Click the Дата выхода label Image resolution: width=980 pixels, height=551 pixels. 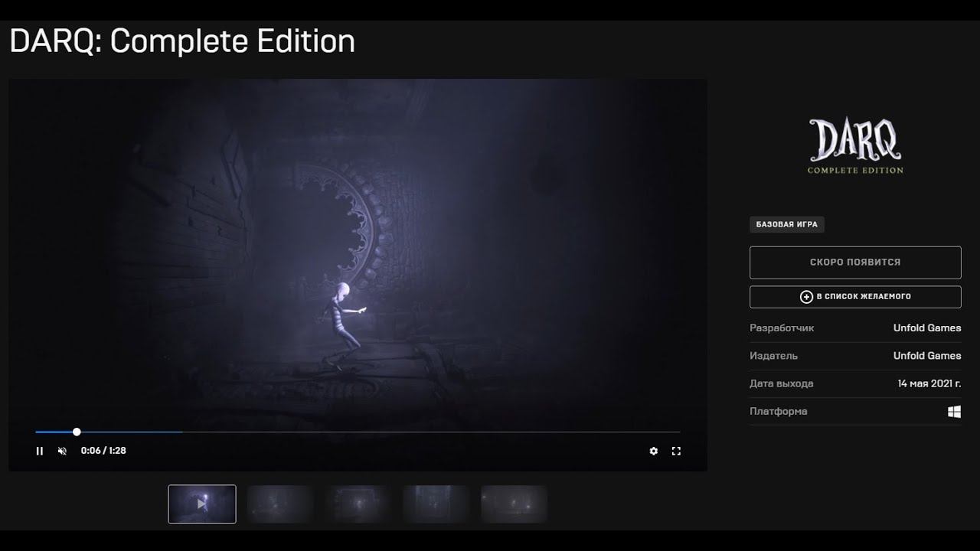pos(782,383)
